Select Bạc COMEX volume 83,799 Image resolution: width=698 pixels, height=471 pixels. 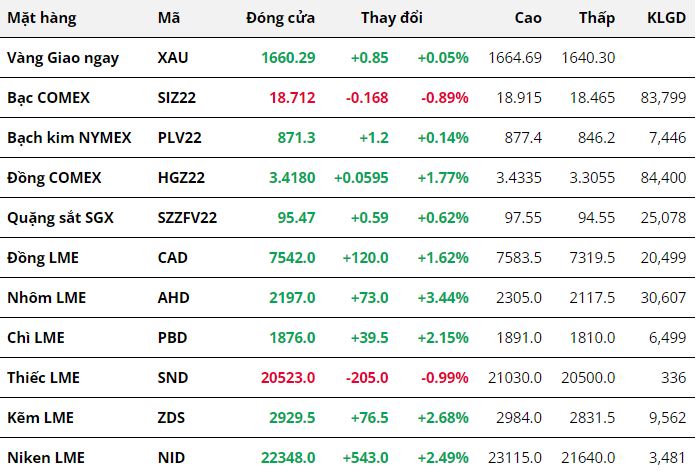(x=663, y=97)
